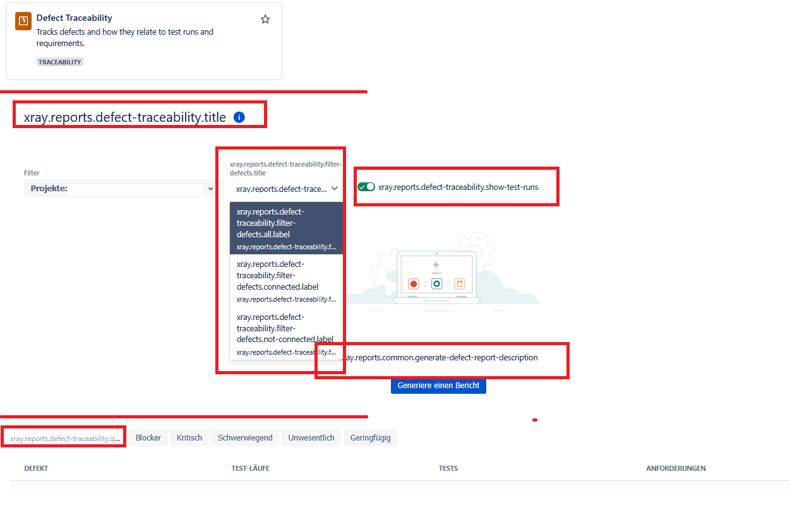Toggle the Kritisch priority filter
This screenshot has height=532, width=790.
189,437
